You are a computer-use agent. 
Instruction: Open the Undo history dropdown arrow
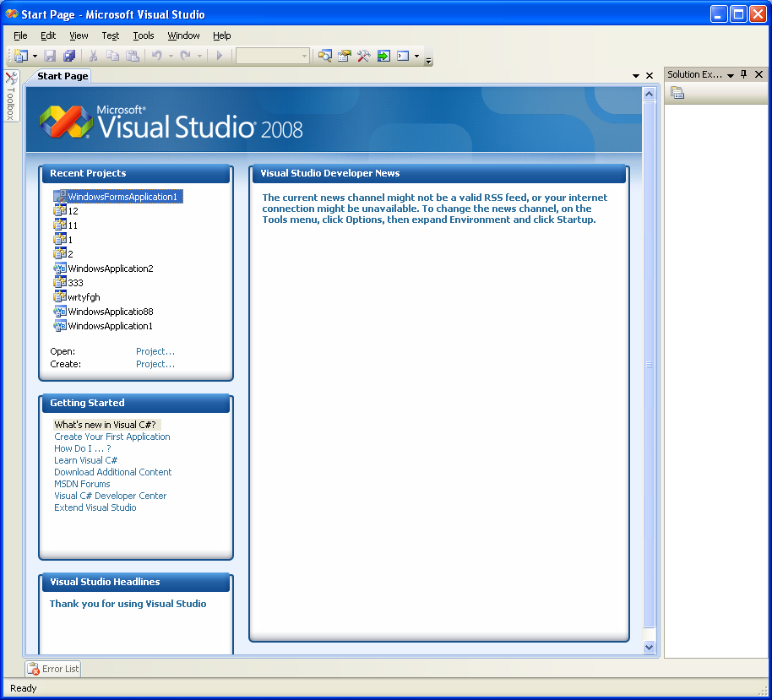(171, 56)
